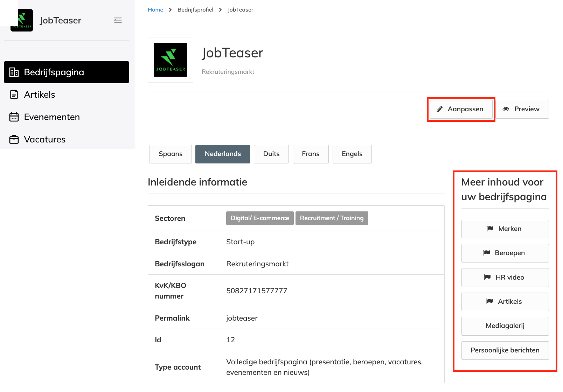Click the flag icon beside Beroepen
The width and height of the screenshot is (563, 392).
coord(487,253)
